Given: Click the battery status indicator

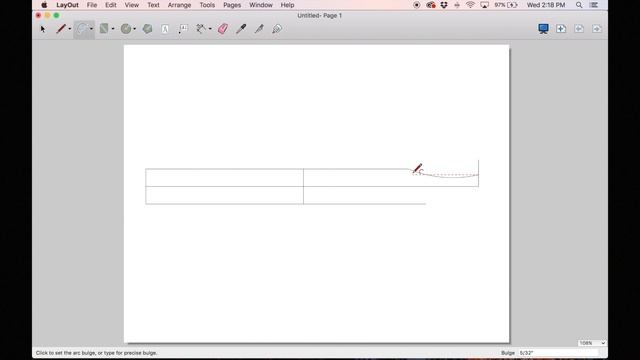Looking at the screenshot, I should click(506, 5).
